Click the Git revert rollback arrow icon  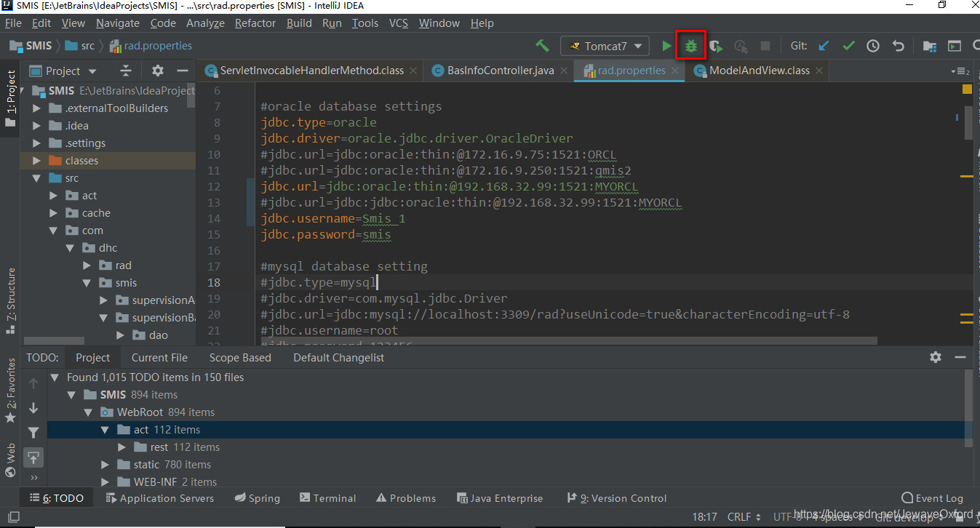click(x=898, y=46)
